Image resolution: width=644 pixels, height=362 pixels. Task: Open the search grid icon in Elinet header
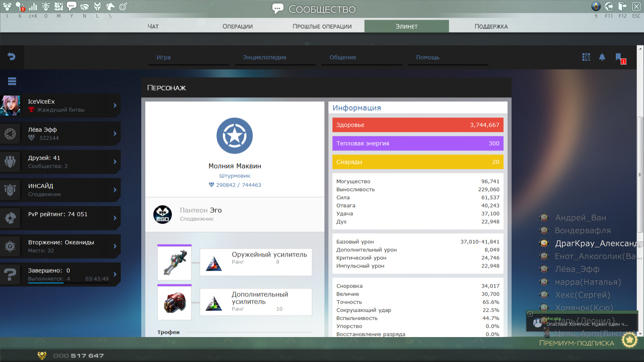click(586, 57)
